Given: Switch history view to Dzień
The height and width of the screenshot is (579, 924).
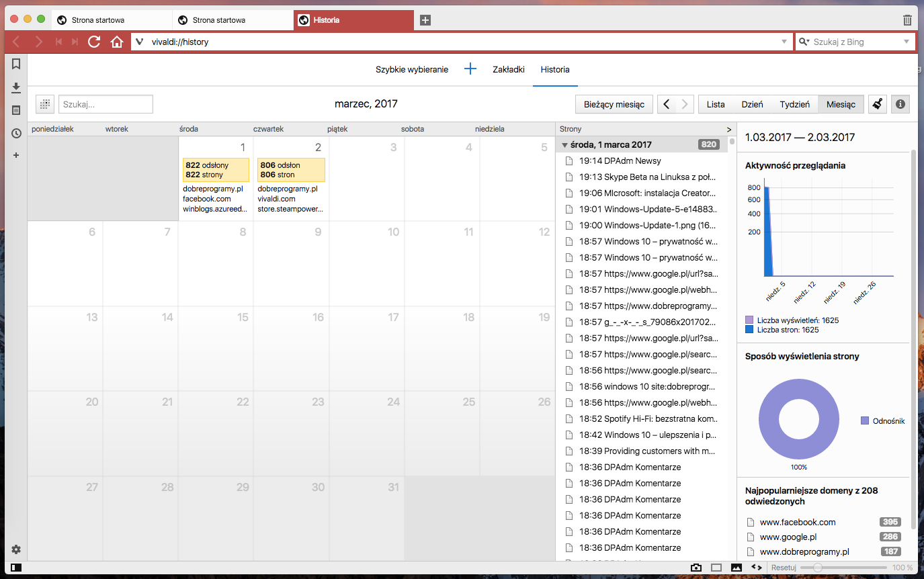Looking at the screenshot, I should pos(752,104).
